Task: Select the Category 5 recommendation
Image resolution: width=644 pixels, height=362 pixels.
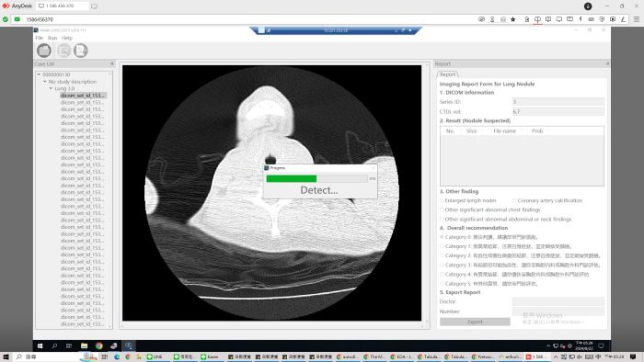Action: coord(443,284)
